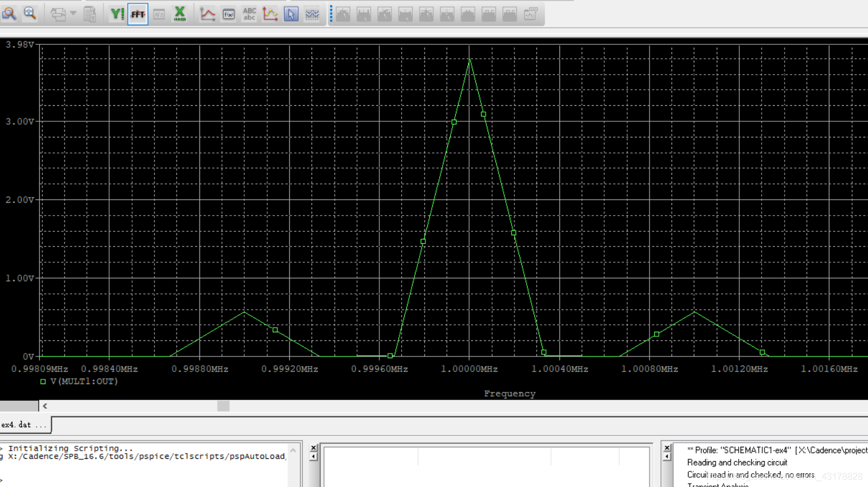
Task: Click the 1.00000MHz x-axis label
Action: click(x=469, y=369)
